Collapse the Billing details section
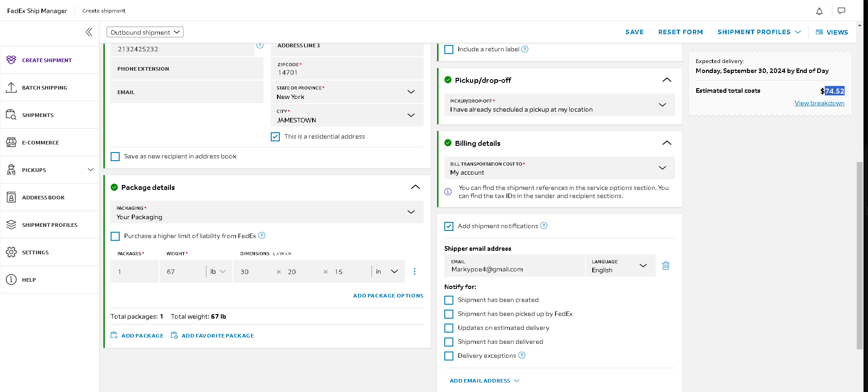 (x=667, y=143)
